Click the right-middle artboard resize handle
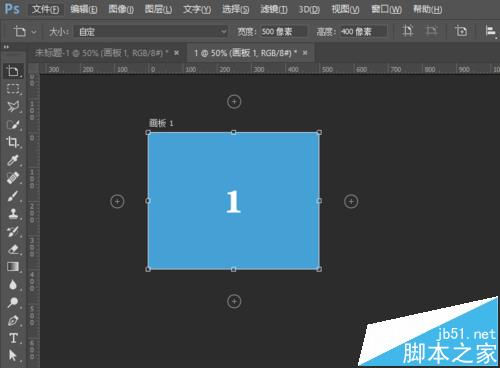 click(x=319, y=201)
